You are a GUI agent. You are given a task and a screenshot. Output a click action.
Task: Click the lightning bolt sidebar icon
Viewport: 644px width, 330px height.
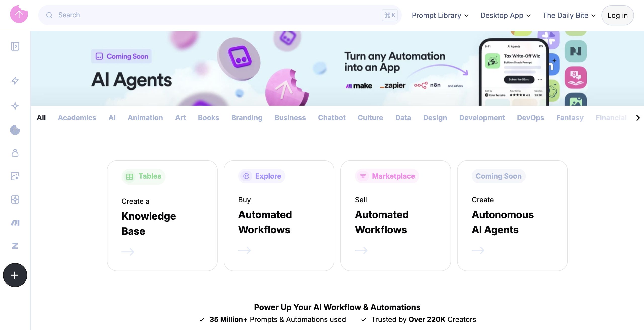(x=15, y=81)
